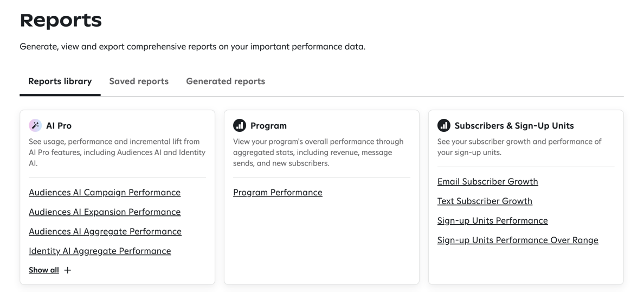Click the 'Generate, view and export' subtitle text
The width and height of the screenshot is (644, 292).
tap(192, 47)
